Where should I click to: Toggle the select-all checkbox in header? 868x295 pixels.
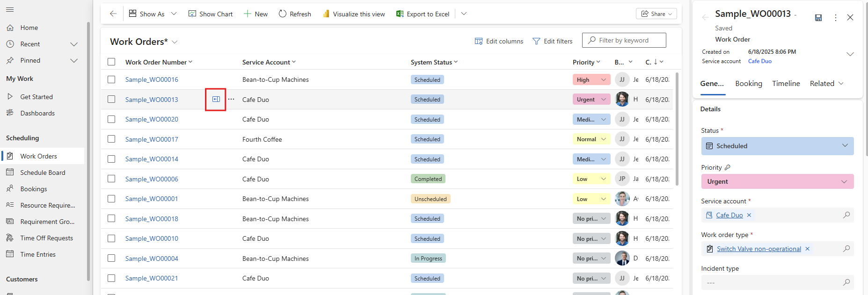(111, 62)
